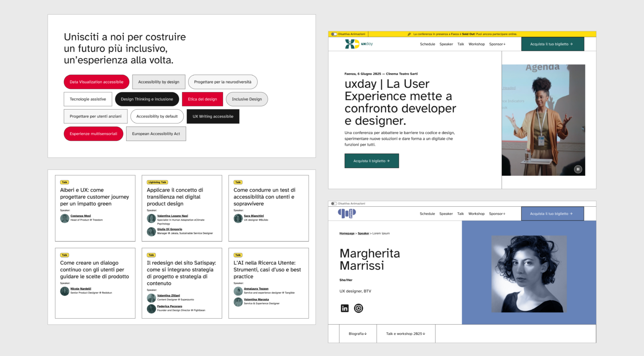Open the Instagram icon on the speaker profile
This screenshot has height=356, width=644.
pos(358,309)
